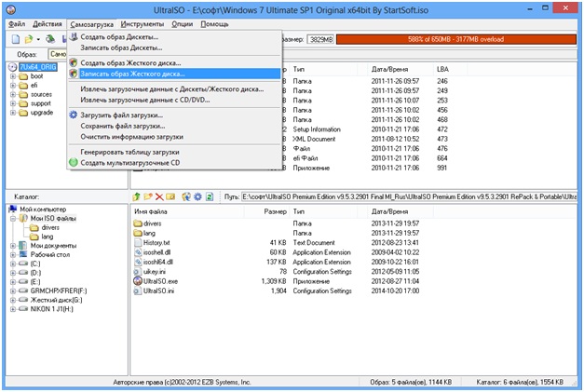The width and height of the screenshot is (584, 392).
Task: Expand the support folder node
Action: click(x=13, y=103)
